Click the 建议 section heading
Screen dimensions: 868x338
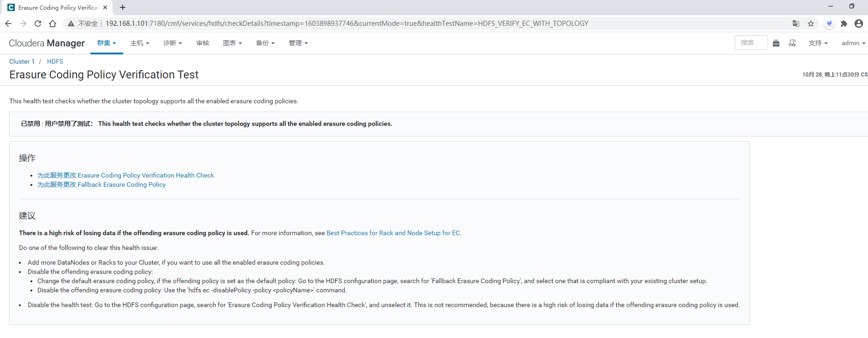point(27,216)
